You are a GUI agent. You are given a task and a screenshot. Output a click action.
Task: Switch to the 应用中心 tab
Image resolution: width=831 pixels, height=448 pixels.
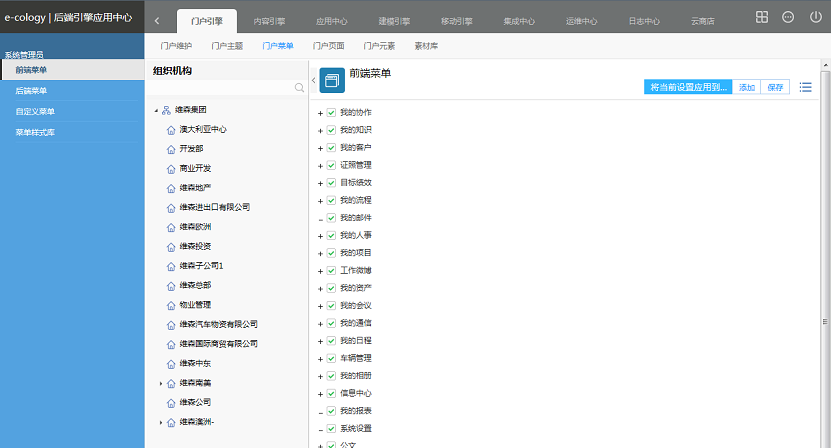pos(332,21)
